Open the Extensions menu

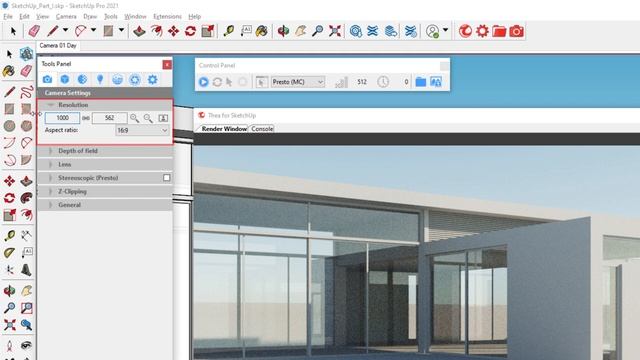pyautogui.click(x=167, y=16)
